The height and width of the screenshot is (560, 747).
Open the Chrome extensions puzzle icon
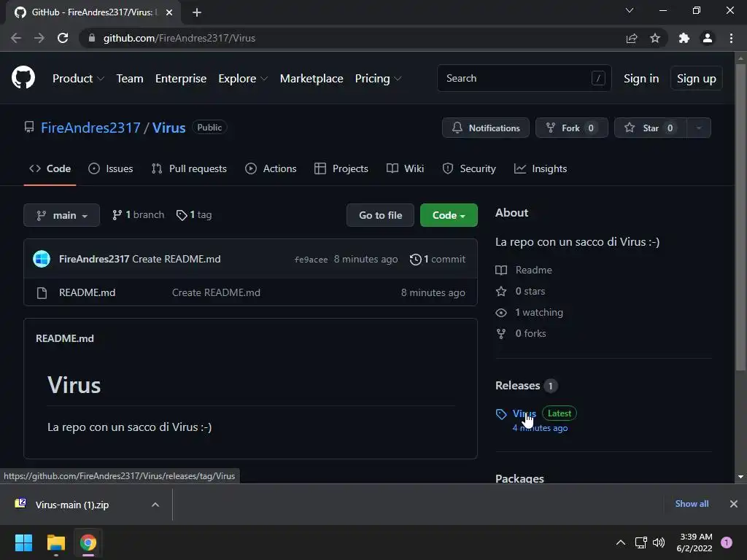click(684, 38)
